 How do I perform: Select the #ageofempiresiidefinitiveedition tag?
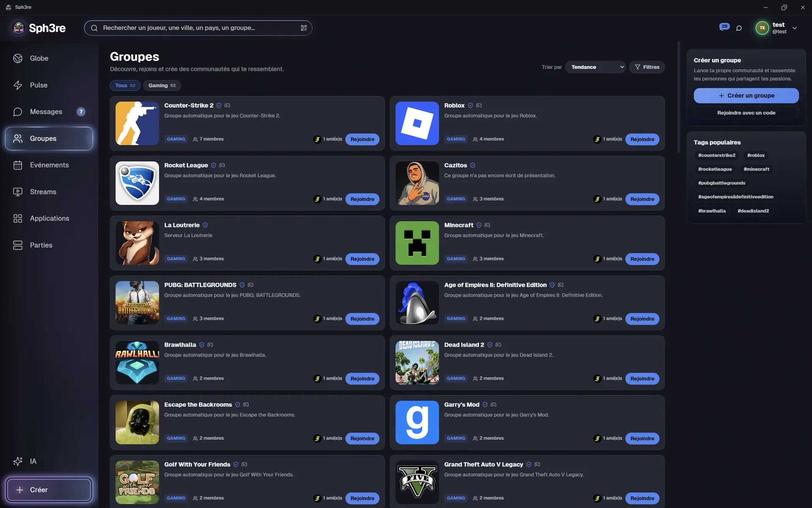(x=735, y=197)
